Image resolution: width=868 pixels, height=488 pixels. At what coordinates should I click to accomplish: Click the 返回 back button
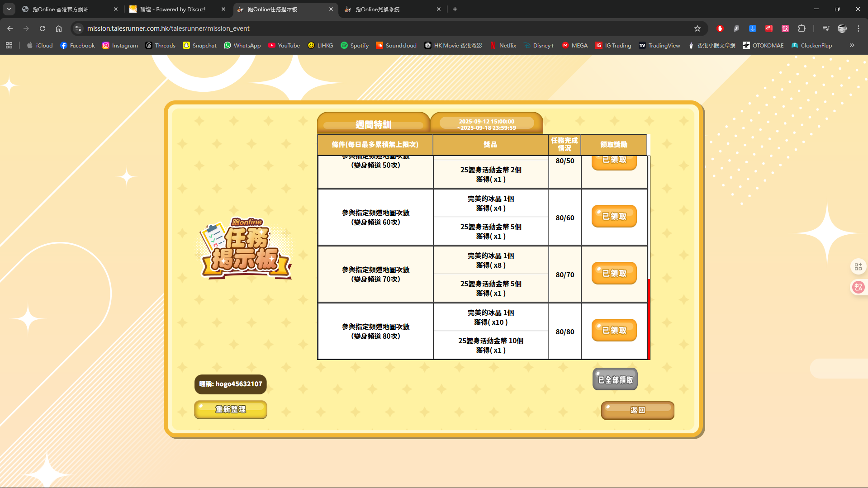(x=637, y=410)
